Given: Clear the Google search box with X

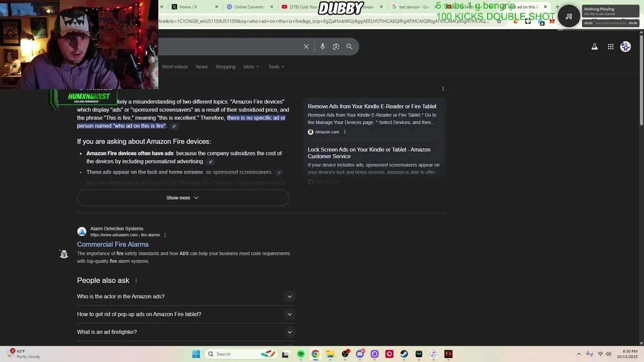Looking at the screenshot, I should point(306,46).
